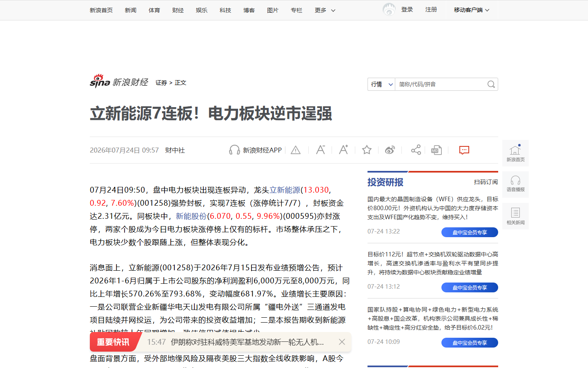Click the 注册 link

[x=431, y=9]
